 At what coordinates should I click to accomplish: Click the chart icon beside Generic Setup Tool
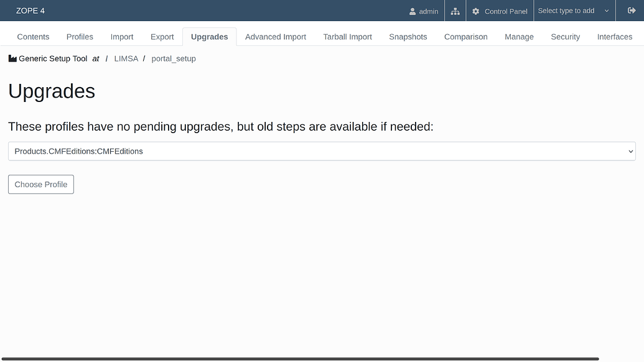coord(12,58)
